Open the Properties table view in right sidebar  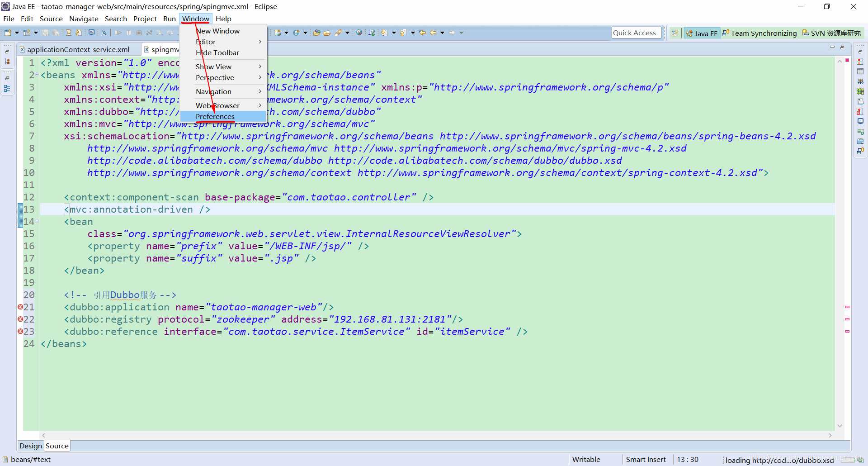coord(860,71)
